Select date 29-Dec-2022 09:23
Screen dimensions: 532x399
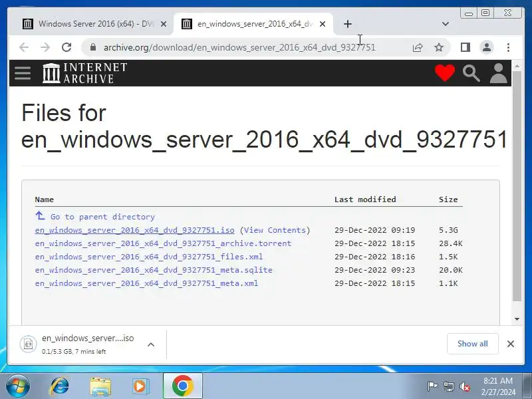click(x=374, y=270)
